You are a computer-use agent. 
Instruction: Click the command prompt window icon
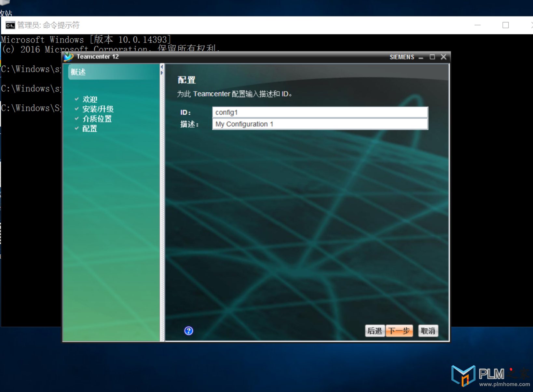pyautogui.click(x=10, y=25)
